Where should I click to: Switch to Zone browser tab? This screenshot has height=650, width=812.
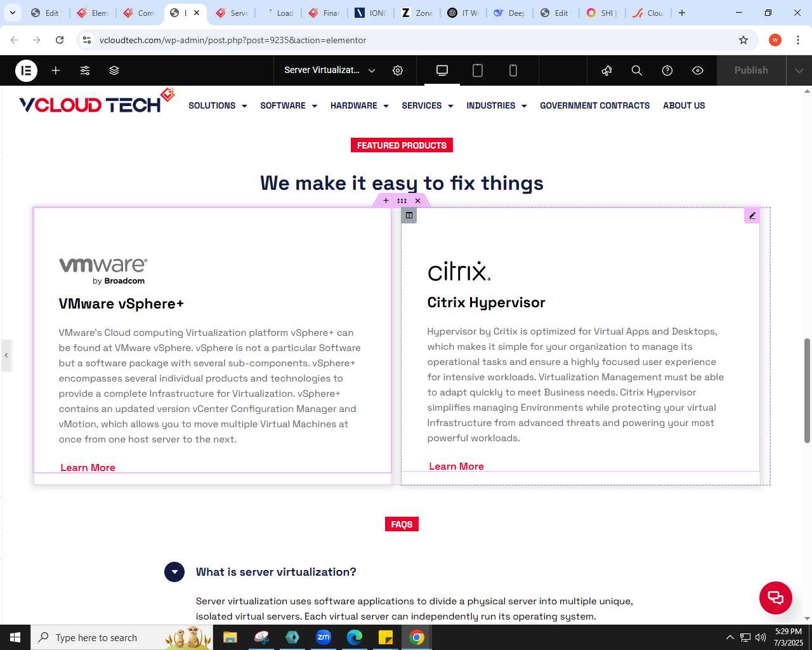coord(417,13)
